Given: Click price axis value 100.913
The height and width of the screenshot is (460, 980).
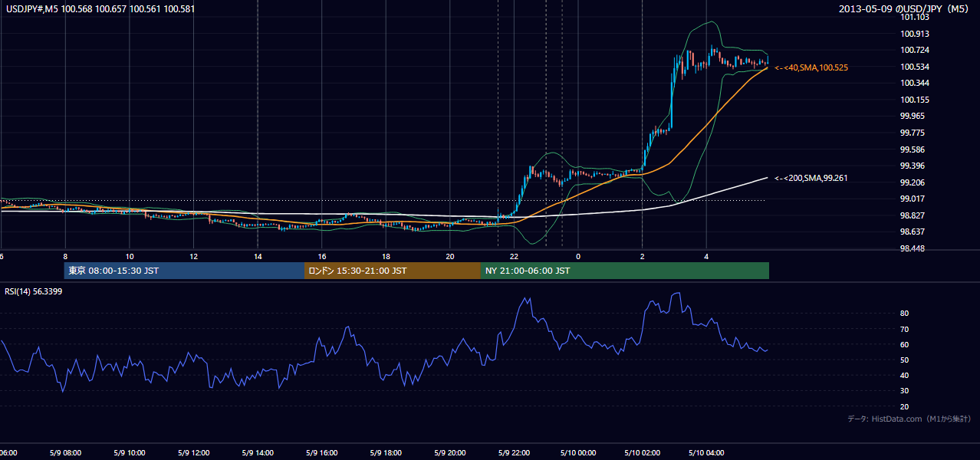Looking at the screenshot, I should tap(914, 34).
